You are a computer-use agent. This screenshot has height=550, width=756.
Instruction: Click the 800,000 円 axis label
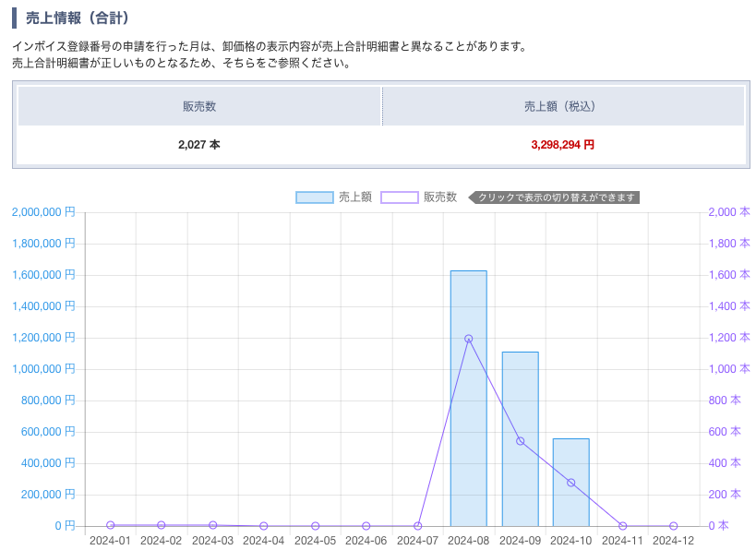[x=48, y=401]
